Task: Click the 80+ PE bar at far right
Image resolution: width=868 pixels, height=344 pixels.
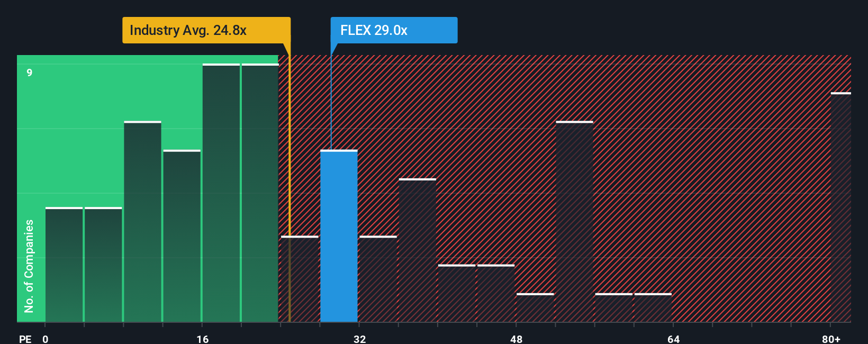Action: click(x=840, y=207)
